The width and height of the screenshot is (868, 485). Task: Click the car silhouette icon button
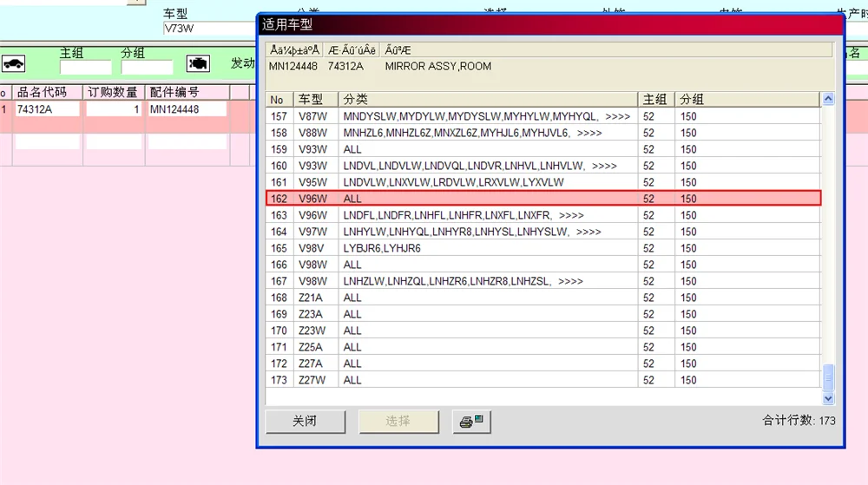pyautogui.click(x=13, y=63)
